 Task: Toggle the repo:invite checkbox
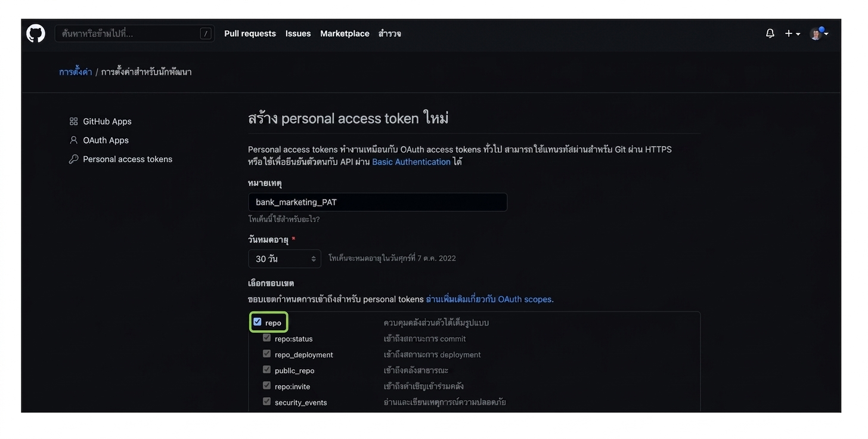(x=266, y=386)
